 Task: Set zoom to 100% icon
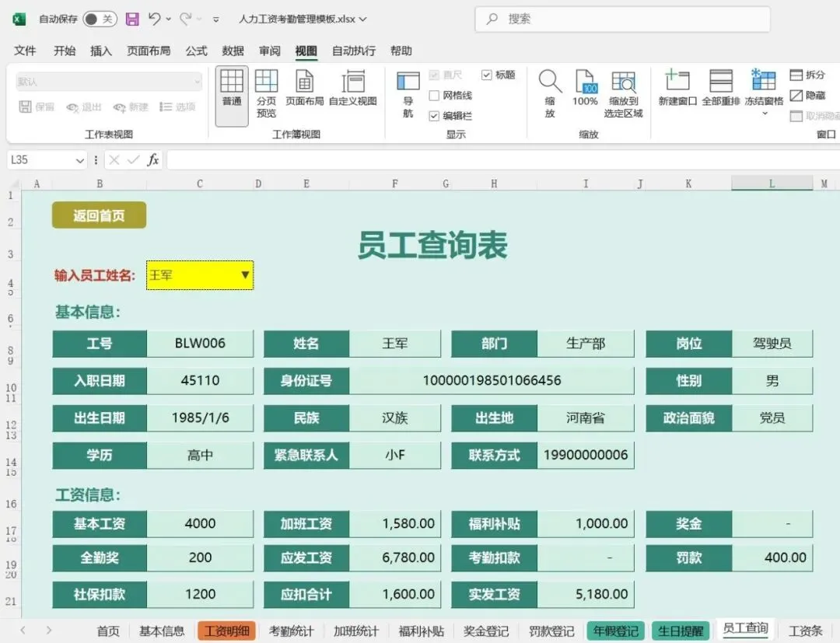point(584,82)
